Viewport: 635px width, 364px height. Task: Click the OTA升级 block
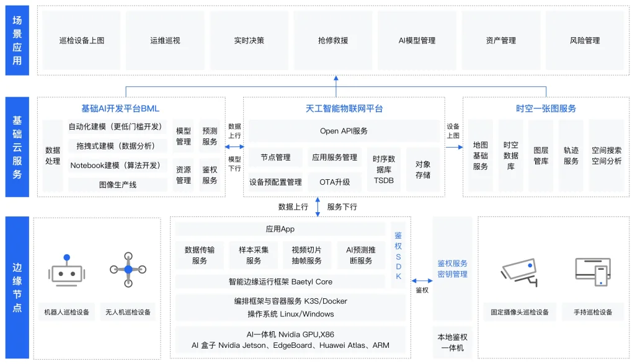(x=335, y=182)
